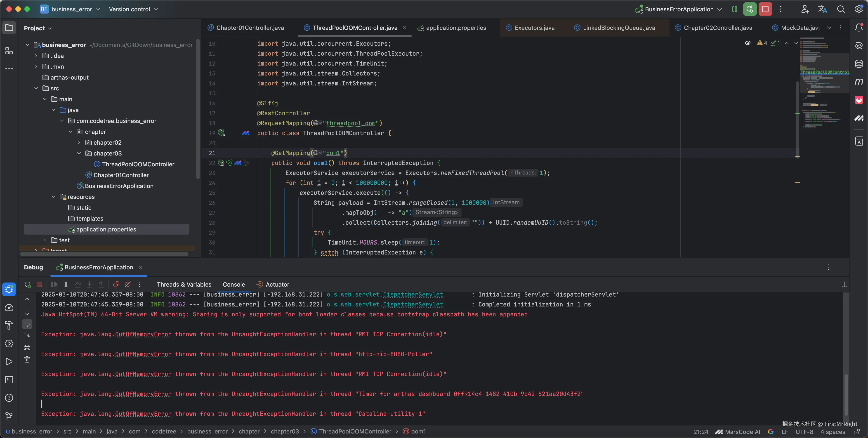
Task: Click View Breakpoints icon in debug toolbar
Action: (x=116, y=284)
